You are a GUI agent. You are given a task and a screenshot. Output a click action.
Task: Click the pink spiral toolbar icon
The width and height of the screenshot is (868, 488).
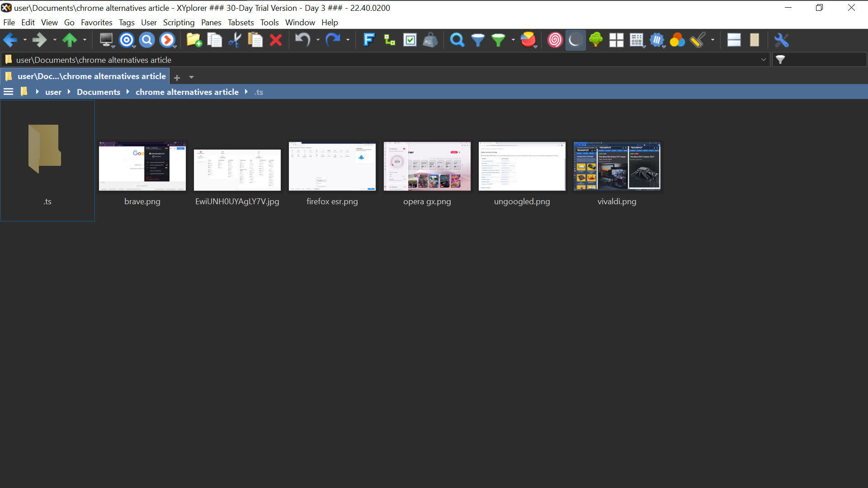(x=555, y=40)
